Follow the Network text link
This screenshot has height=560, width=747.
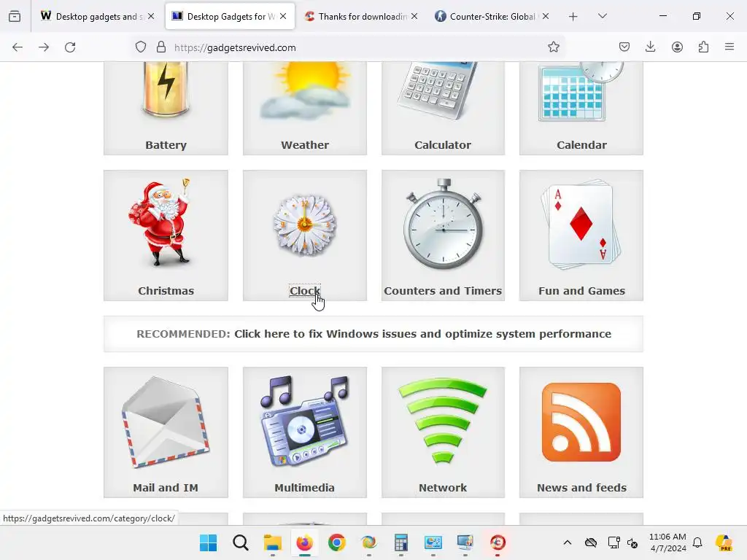[x=443, y=488]
